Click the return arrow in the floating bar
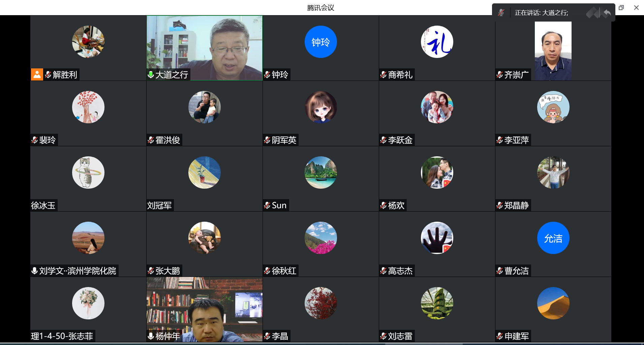The height and width of the screenshot is (345, 644). [x=607, y=13]
